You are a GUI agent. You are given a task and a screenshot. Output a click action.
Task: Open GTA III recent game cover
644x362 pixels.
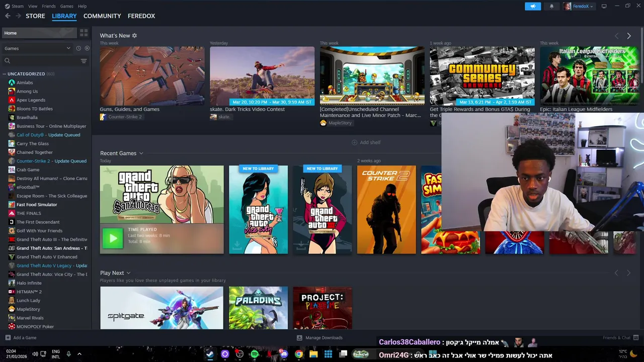(x=323, y=210)
